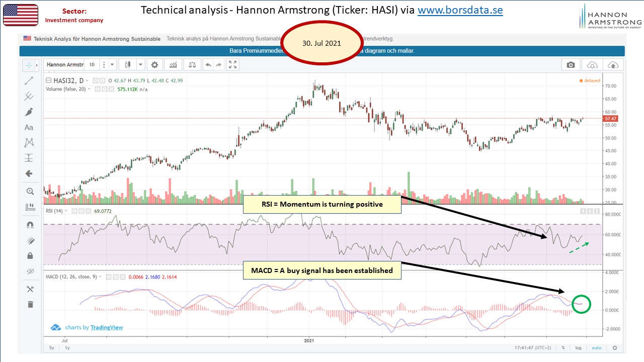Open HASI32 series format settings
The image size is (644, 362).
click(102, 80)
